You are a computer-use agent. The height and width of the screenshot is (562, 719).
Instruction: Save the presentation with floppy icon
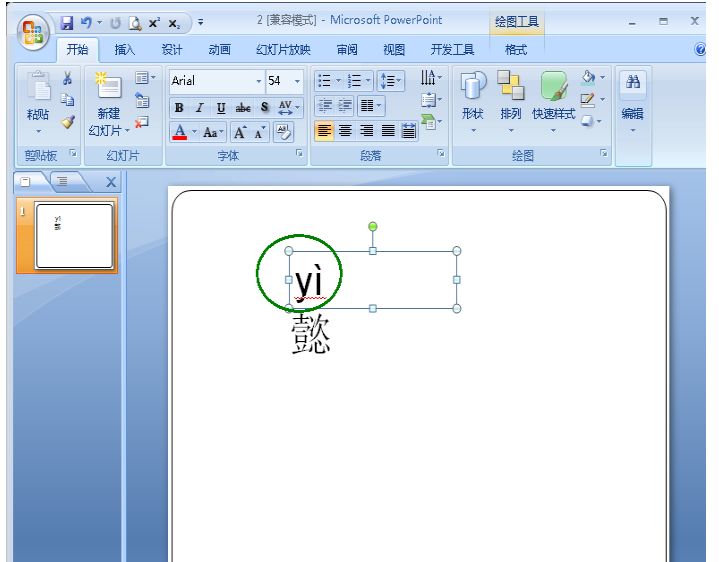click(67, 23)
